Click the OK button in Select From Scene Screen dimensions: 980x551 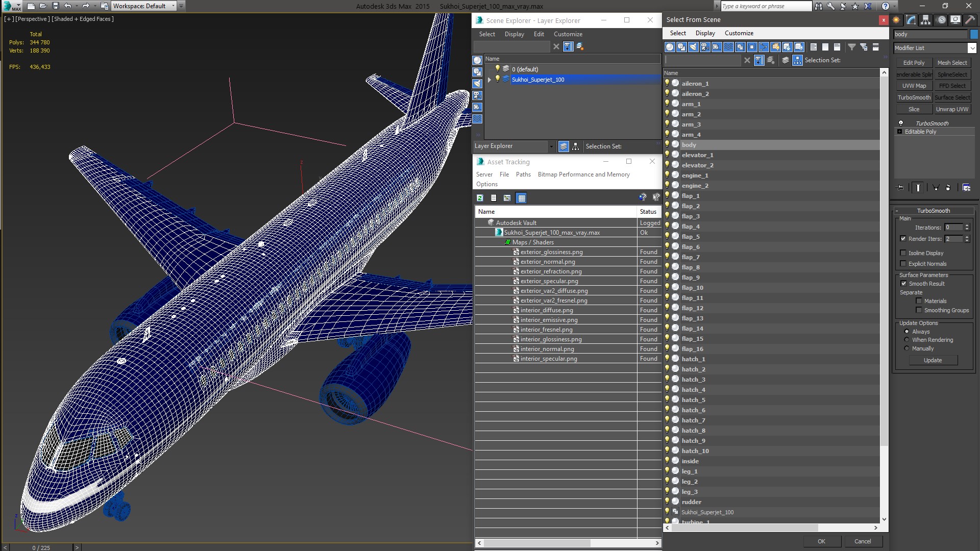[x=821, y=541]
